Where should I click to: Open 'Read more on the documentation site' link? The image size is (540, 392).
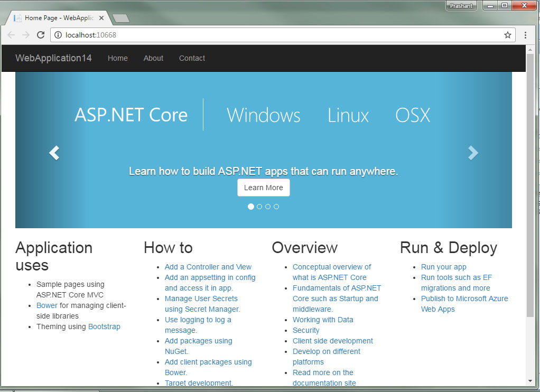tap(324, 378)
